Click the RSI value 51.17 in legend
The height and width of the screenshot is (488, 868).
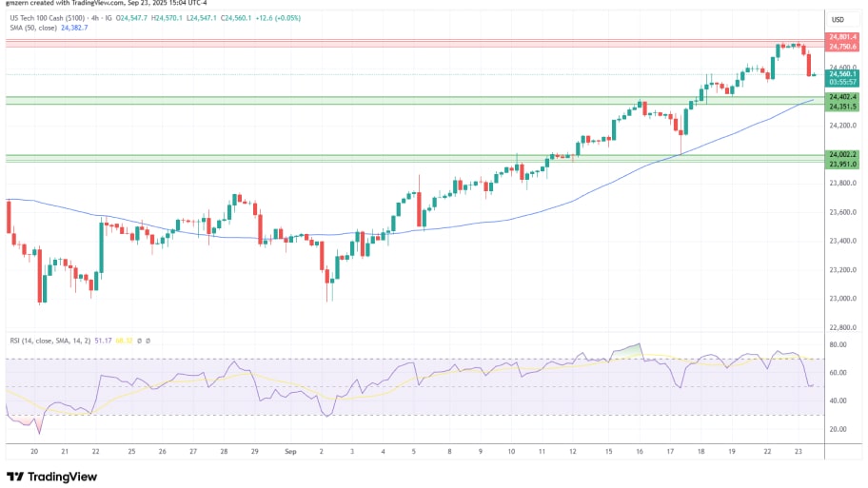[x=103, y=340]
